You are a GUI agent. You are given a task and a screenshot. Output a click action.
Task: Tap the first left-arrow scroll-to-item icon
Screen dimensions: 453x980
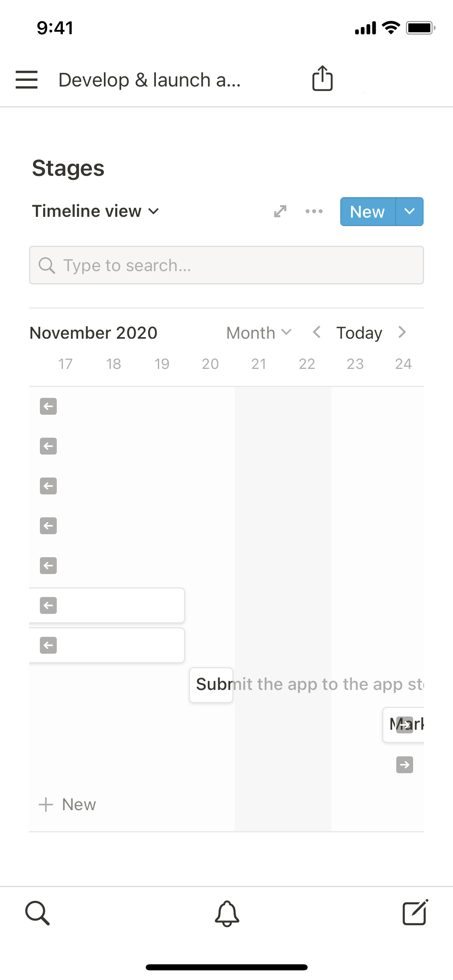tap(48, 406)
